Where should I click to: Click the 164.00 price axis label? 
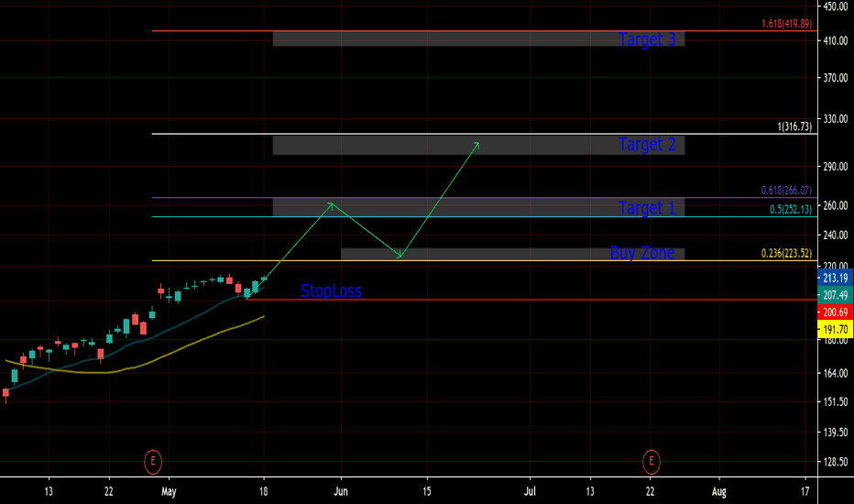click(x=836, y=373)
